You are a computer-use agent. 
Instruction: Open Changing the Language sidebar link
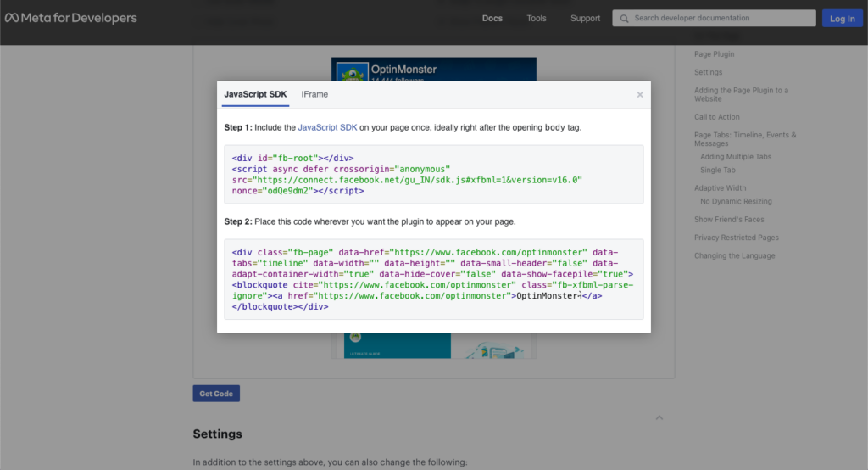[x=735, y=255]
